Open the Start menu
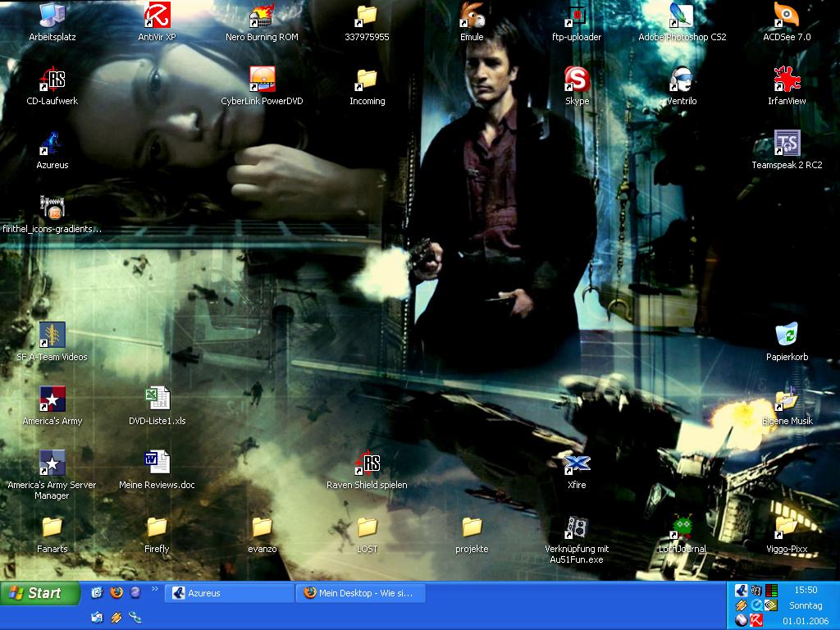 point(40,593)
